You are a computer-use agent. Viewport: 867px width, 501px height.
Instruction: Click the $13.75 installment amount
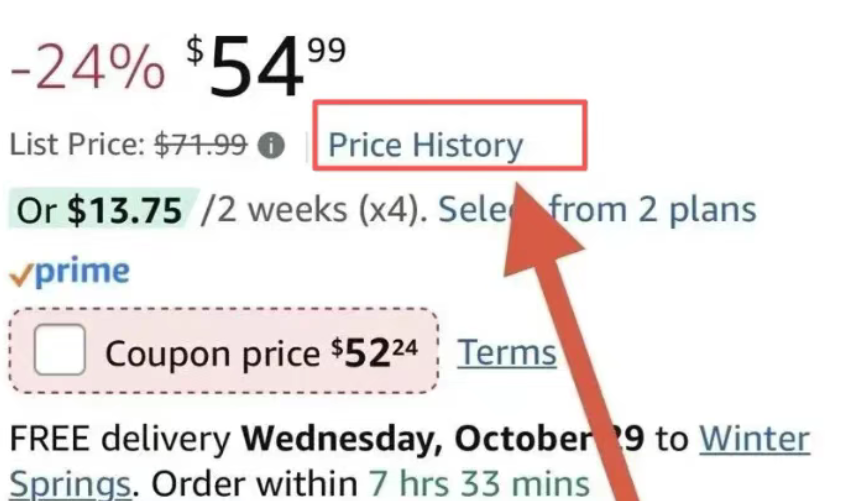click(x=124, y=211)
